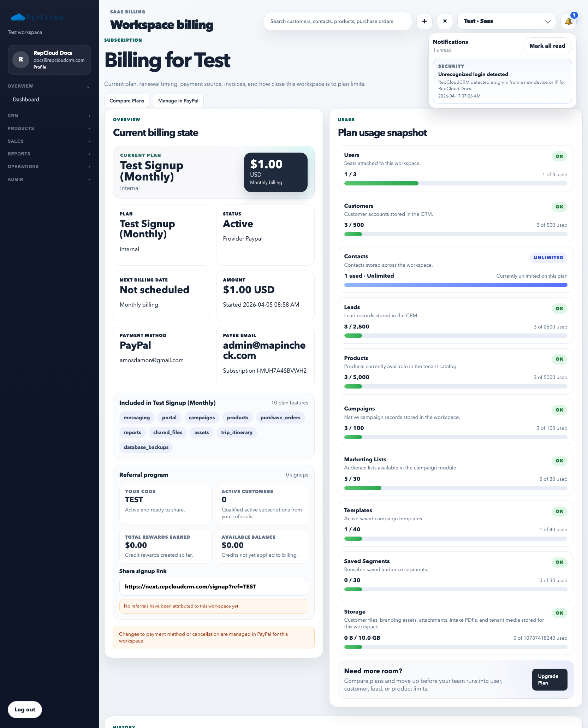Expand the Sales sidebar section
The width and height of the screenshot is (588, 728).
point(49,141)
